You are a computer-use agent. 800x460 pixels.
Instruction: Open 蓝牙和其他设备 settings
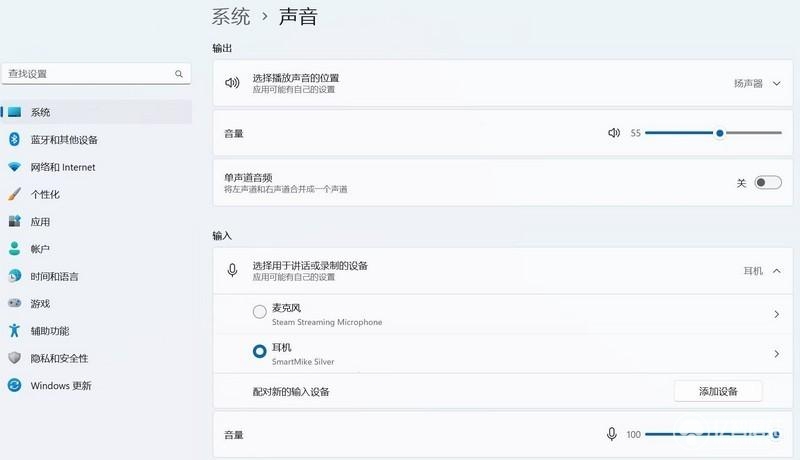pos(96,139)
